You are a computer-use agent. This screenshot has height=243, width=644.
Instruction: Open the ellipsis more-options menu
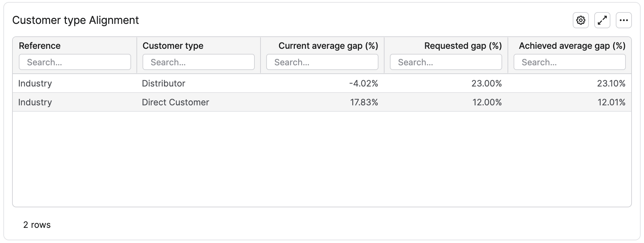(x=624, y=20)
